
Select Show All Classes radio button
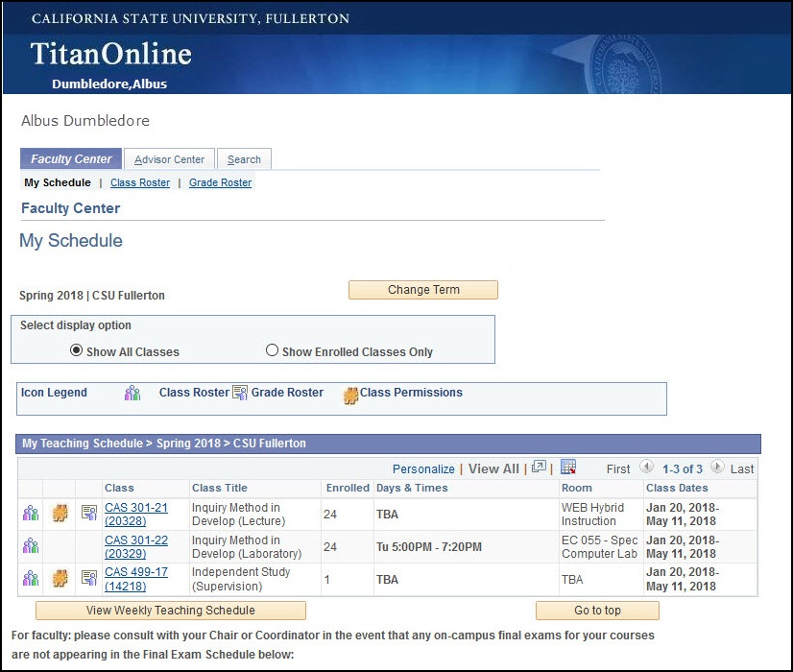[x=76, y=349]
